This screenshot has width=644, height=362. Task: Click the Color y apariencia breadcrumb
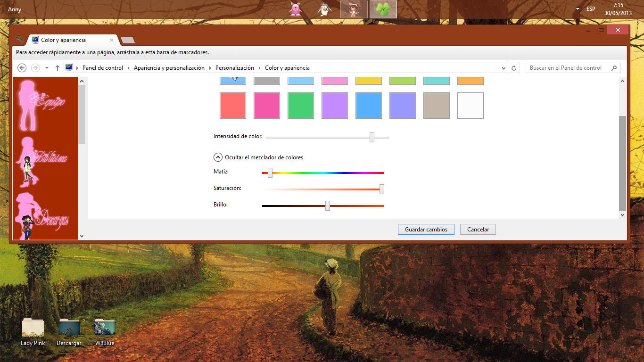click(x=287, y=68)
